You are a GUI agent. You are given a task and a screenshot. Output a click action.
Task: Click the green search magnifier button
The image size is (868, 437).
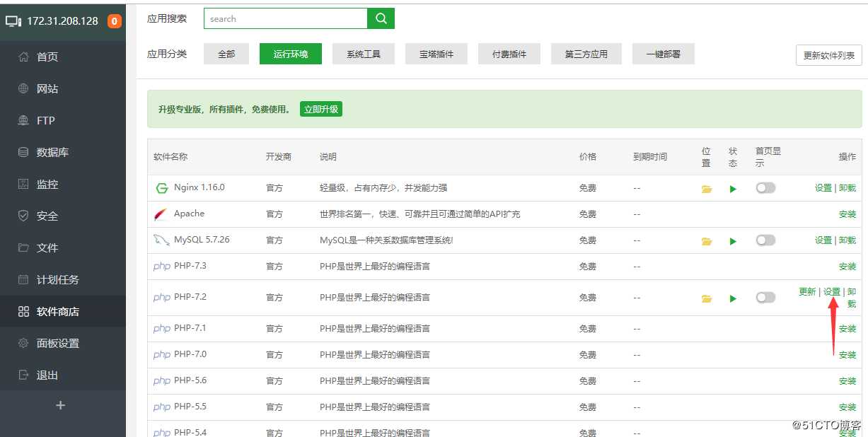[x=381, y=19]
